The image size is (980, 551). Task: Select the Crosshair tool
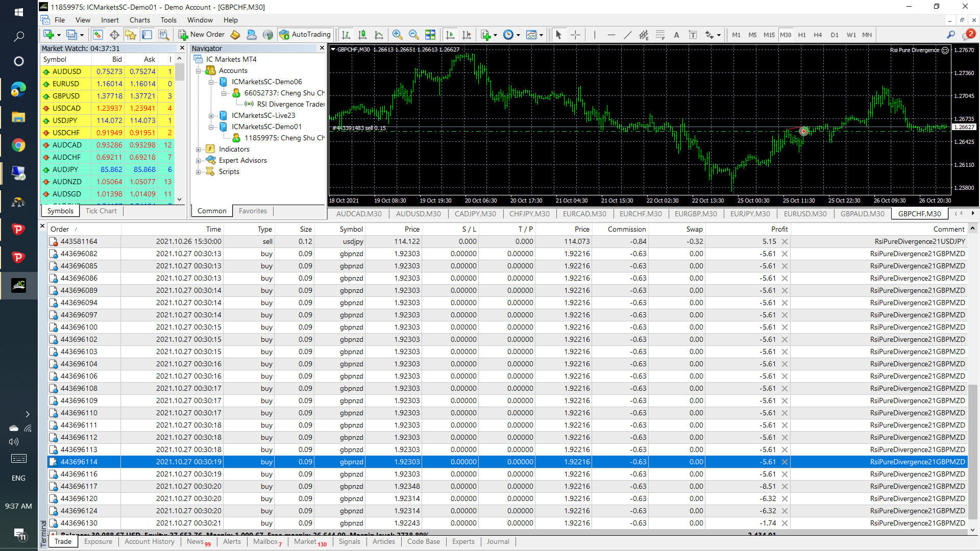pyautogui.click(x=575, y=35)
